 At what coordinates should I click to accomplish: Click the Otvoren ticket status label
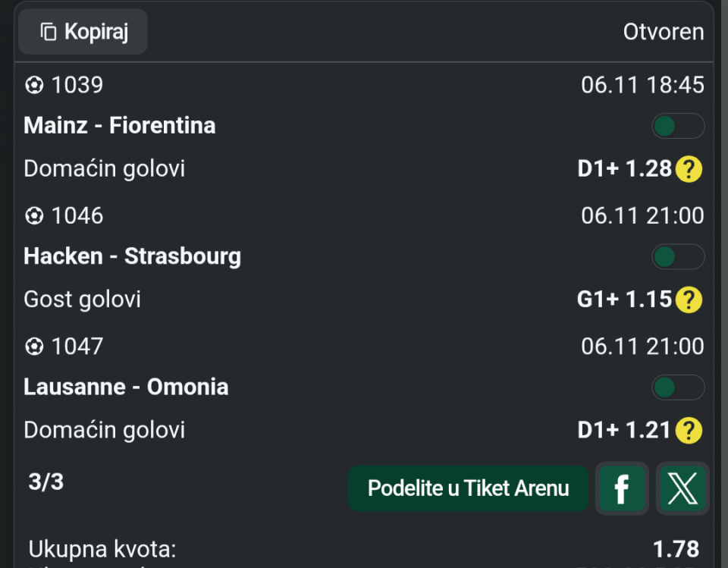[x=664, y=32]
